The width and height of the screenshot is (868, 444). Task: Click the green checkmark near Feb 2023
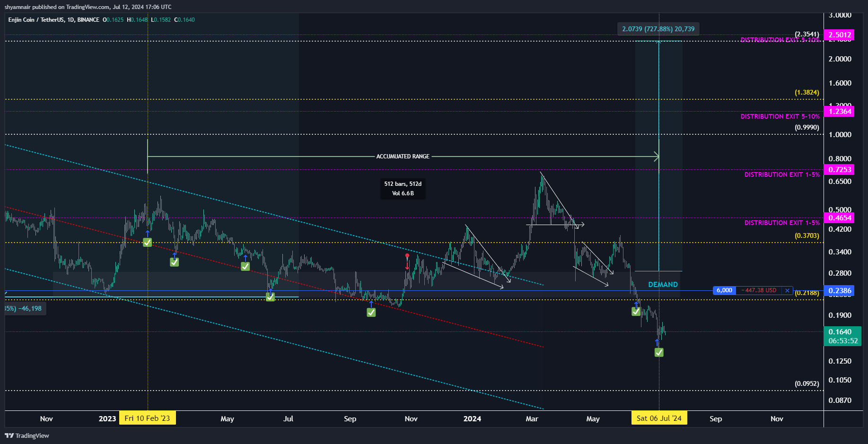[148, 242]
